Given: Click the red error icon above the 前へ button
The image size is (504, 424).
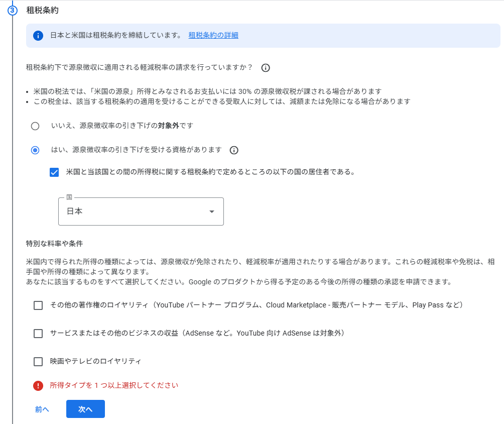Looking at the screenshot, I should click(38, 386).
